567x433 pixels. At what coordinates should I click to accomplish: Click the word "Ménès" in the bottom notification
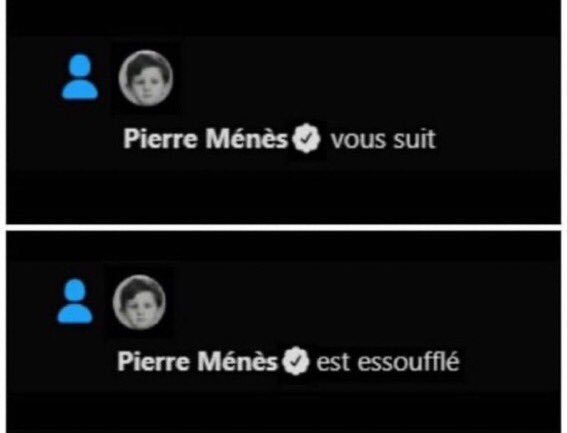(x=238, y=361)
